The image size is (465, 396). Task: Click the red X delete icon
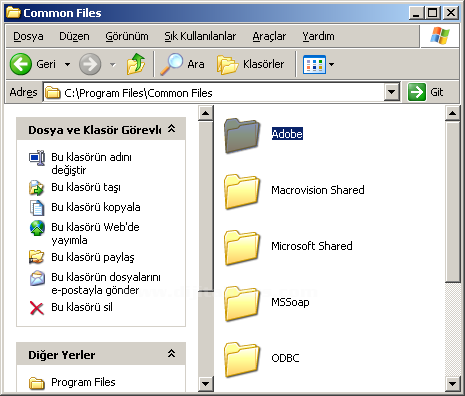click(x=37, y=308)
